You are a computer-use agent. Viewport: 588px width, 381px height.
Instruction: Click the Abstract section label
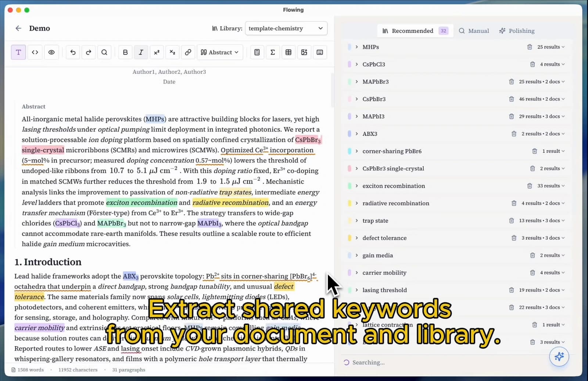pyautogui.click(x=33, y=106)
